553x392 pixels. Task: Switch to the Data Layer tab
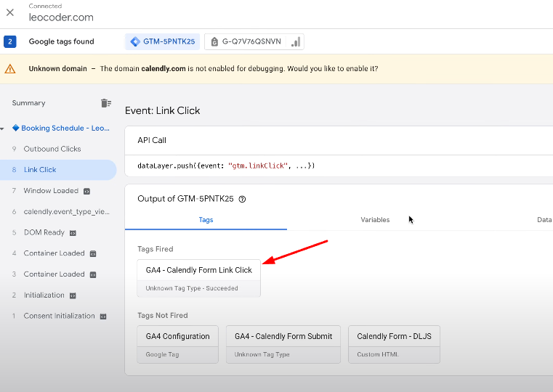point(544,220)
